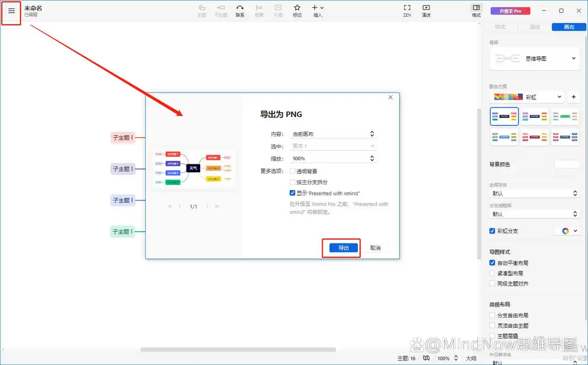Select theme thumbnail with green central topic
This screenshot has height=365, width=588.
(x=565, y=116)
